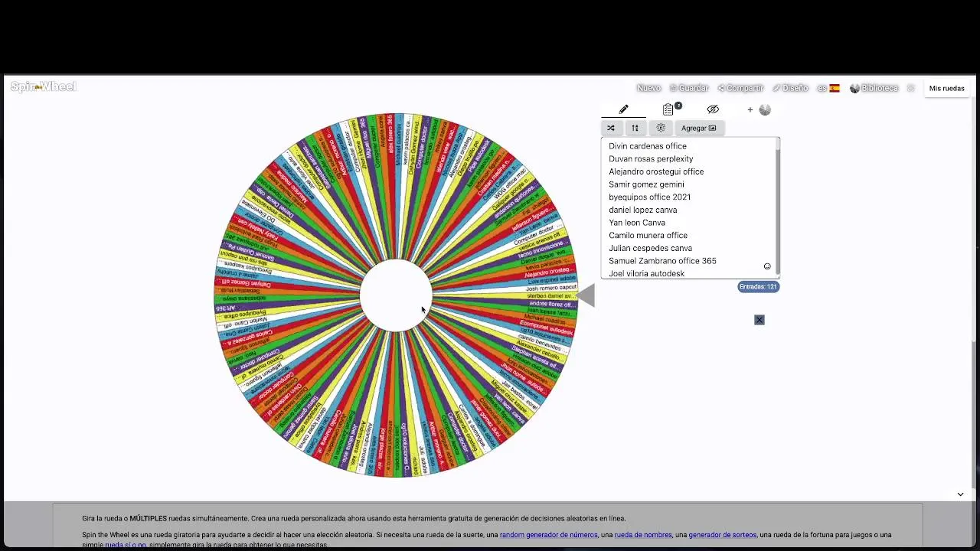Click the wheel preview thumbnail next to plus
Screen dimensions: 980x551
[765, 109]
